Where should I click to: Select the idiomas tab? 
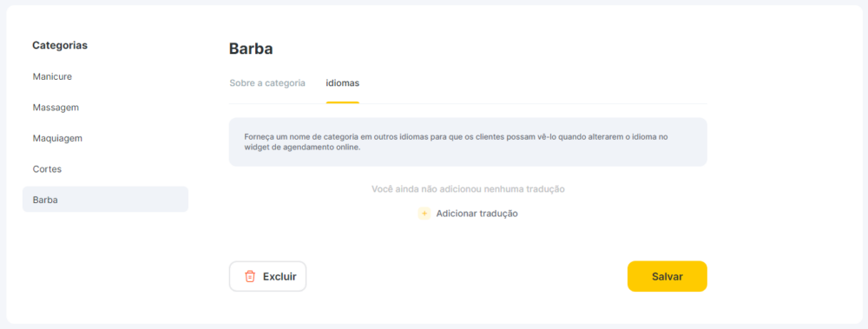click(343, 83)
